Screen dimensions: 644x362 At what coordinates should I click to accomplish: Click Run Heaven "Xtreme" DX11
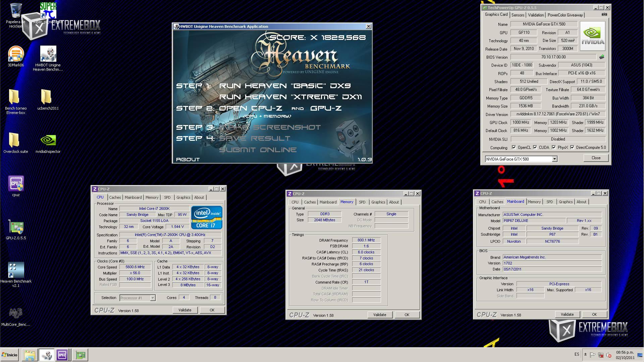tap(290, 97)
